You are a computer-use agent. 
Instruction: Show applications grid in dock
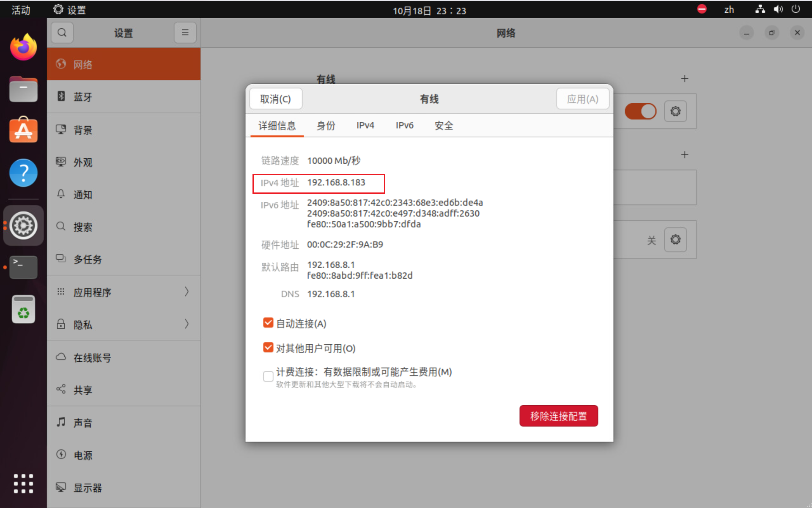(23, 483)
